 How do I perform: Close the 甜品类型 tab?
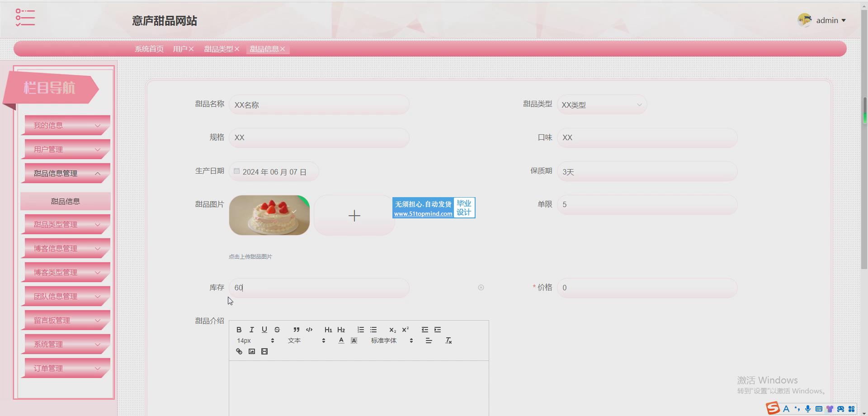237,49
